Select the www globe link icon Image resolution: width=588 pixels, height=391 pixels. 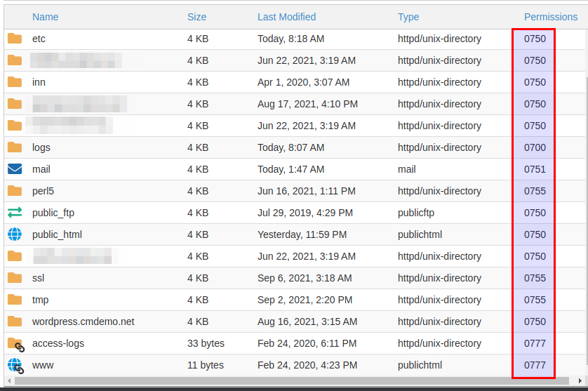pos(15,366)
